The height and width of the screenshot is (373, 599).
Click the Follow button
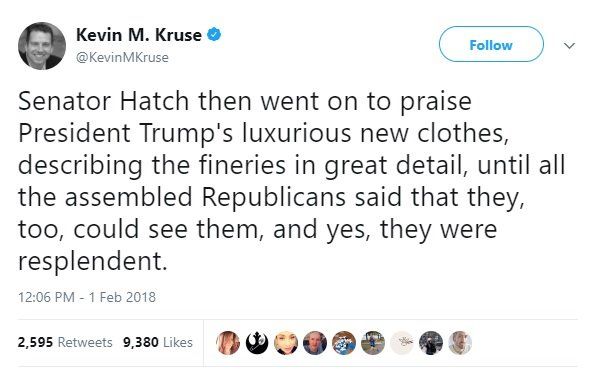tap(491, 44)
